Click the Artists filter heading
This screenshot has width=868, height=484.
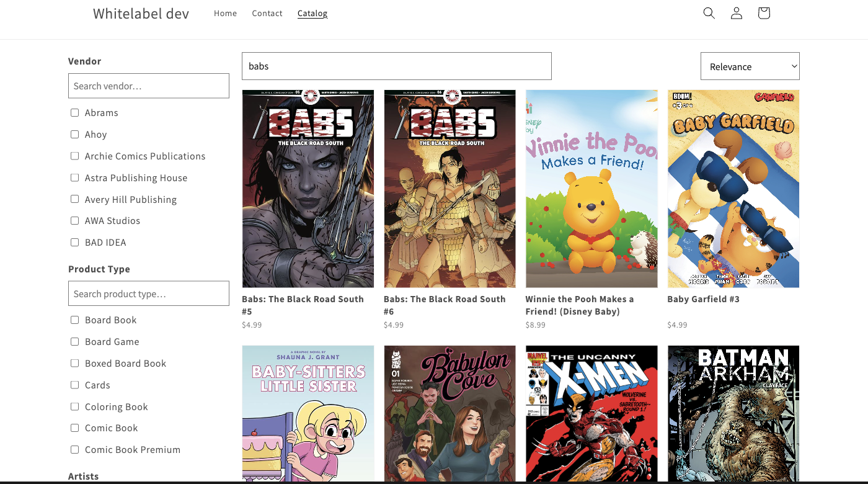pos(83,477)
